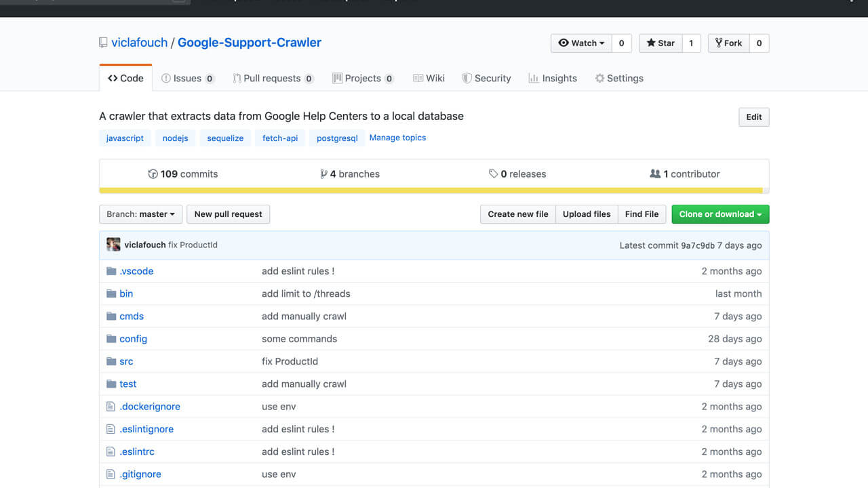868x488 pixels.
Task: Open the latest commit hash 9a7c9db
Action: click(x=698, y=245)
